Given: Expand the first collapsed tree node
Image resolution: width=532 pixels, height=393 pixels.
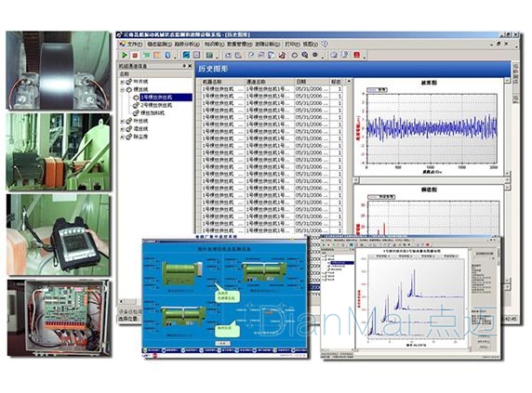Looking at the screenshot, I should 122,82.
